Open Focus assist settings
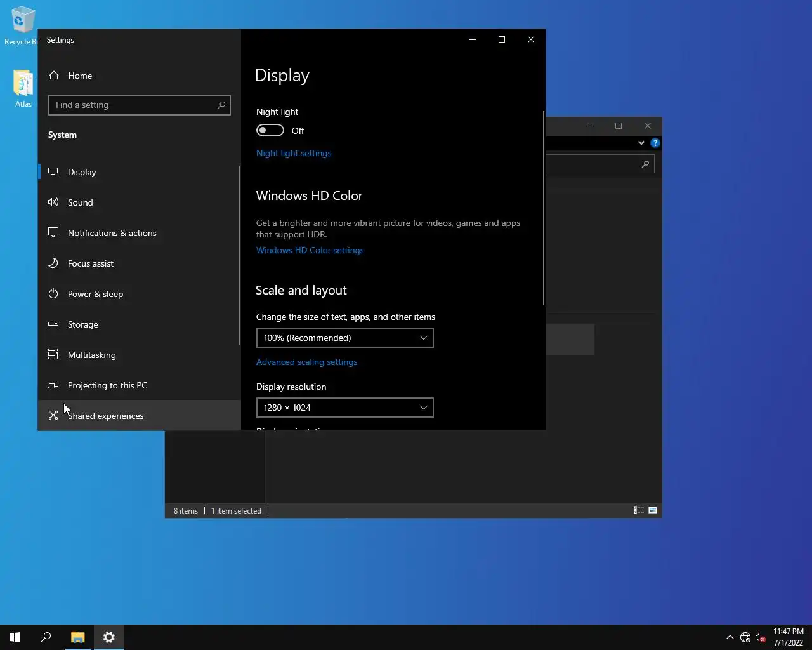 139,263
